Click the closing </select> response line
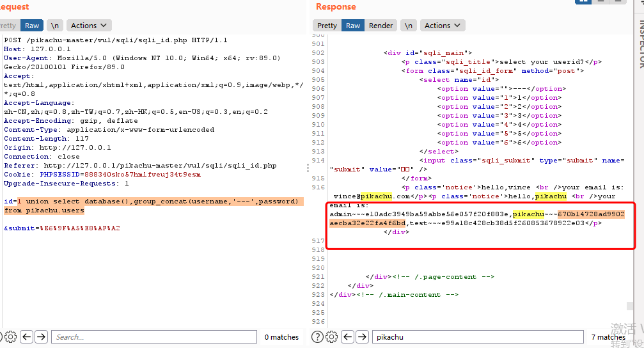This screenshot has width=644, height=348. tap(439, 152)
